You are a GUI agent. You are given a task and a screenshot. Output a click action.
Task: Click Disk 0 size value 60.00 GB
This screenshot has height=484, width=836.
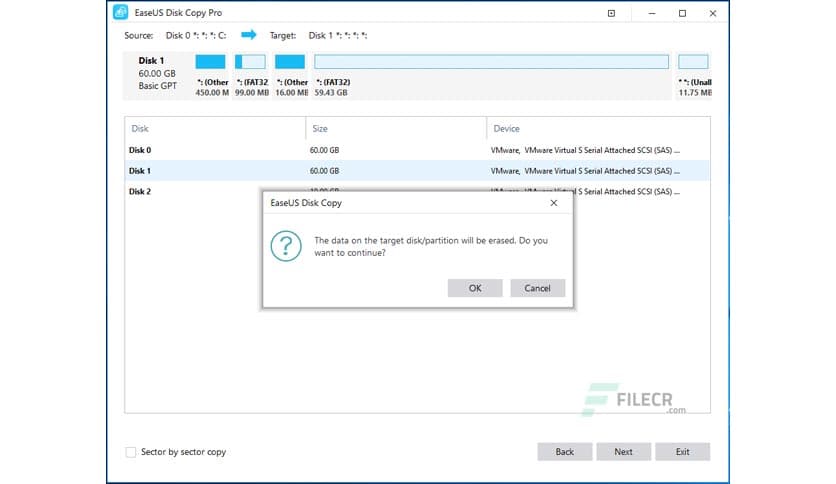324,150
